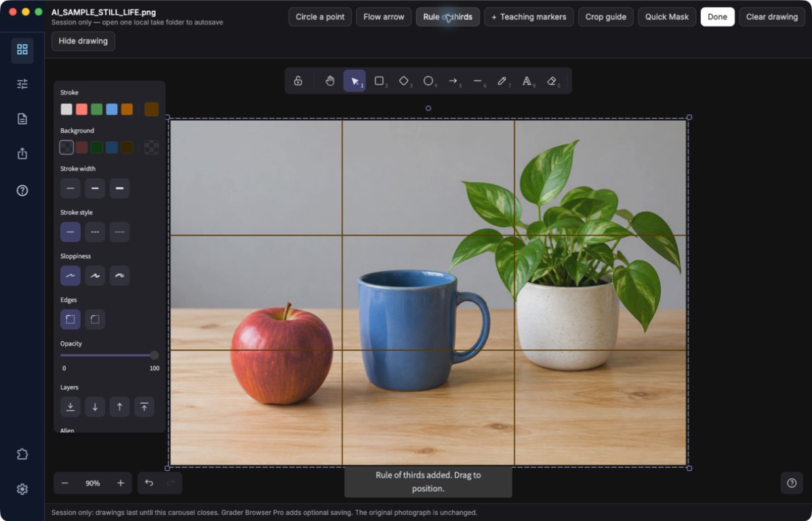Screen dimensions: 812x521
Task: Select the selection arrow tool
Action: pyautogui.click(x=354, y=81)
